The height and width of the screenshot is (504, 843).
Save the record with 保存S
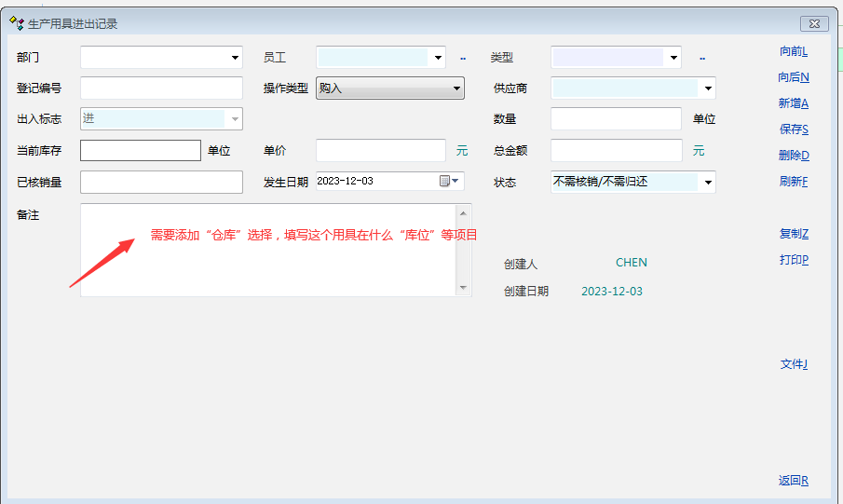click(x=794, y=129)
